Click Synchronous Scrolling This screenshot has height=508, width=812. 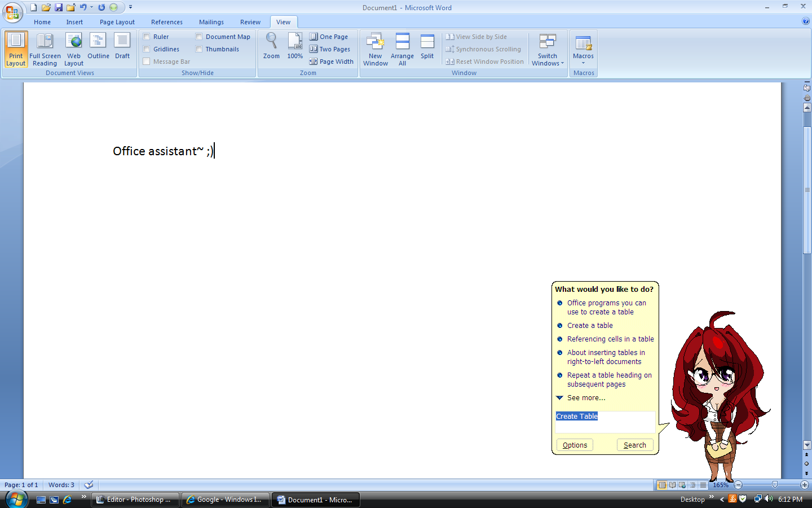483,49
